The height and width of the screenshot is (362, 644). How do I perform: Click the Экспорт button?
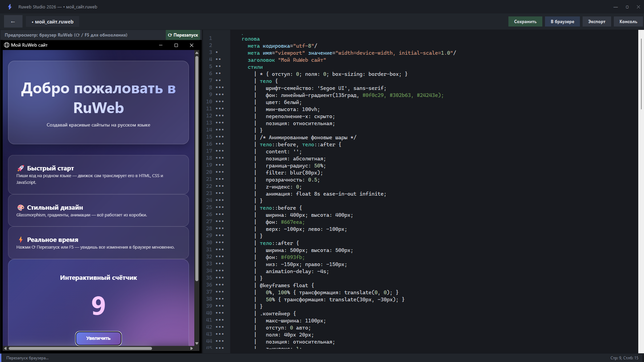click(597, 22)
